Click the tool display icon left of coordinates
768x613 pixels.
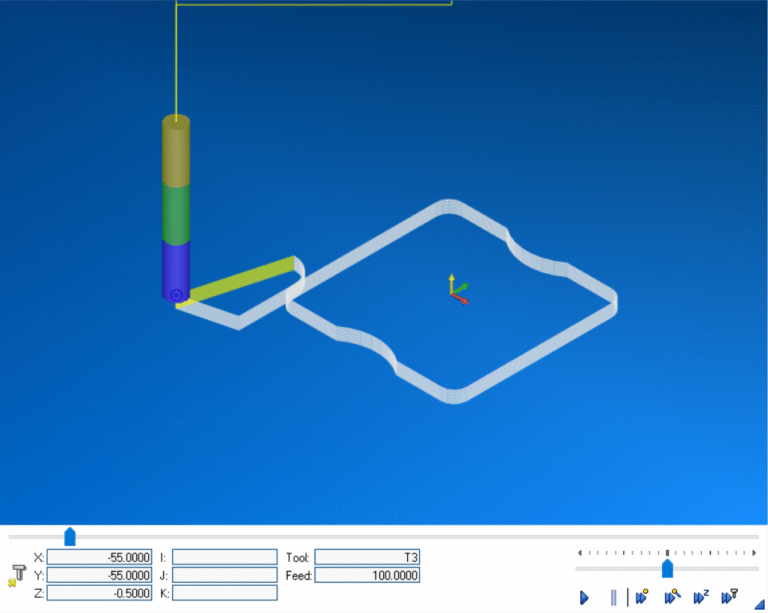pos(17,575)
